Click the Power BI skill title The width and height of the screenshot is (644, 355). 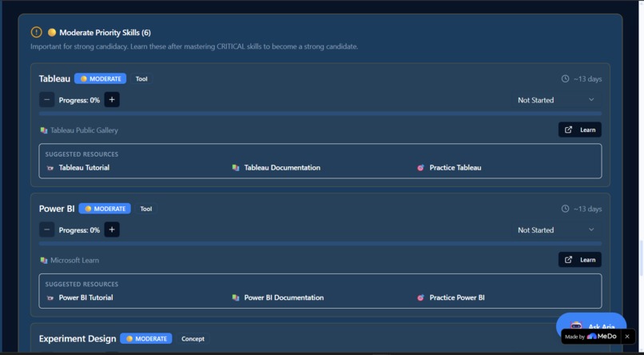[57, 209]
